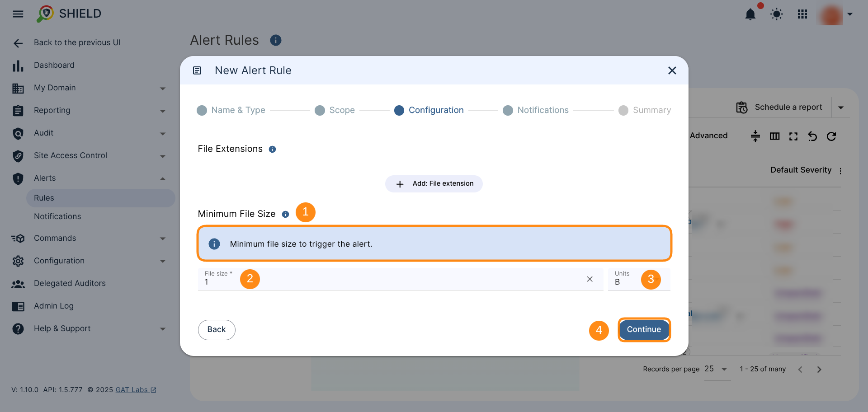Go back to the previous UI
The height and width of the screenshot is (412, 868).
(x=77, y=42)
